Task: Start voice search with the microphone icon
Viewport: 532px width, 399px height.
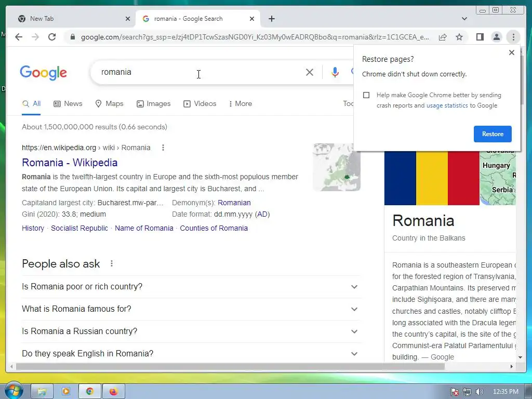Action: tap(335, 72)
